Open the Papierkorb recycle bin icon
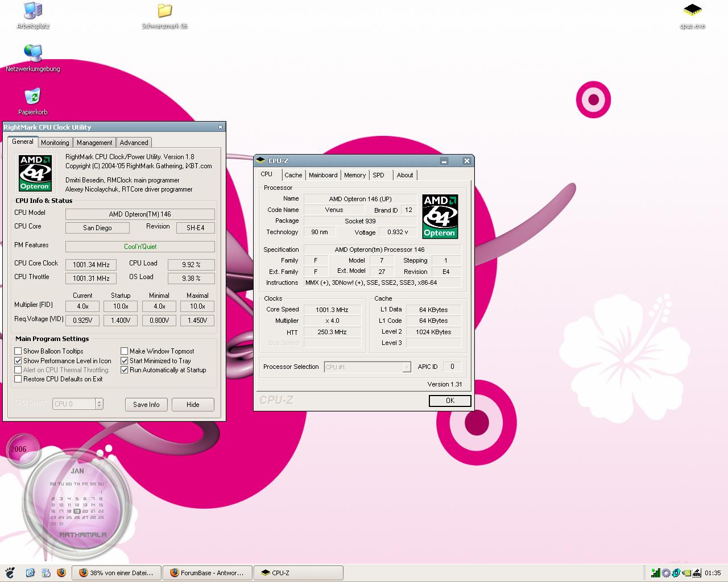728x582 pixels. point(33,102)
